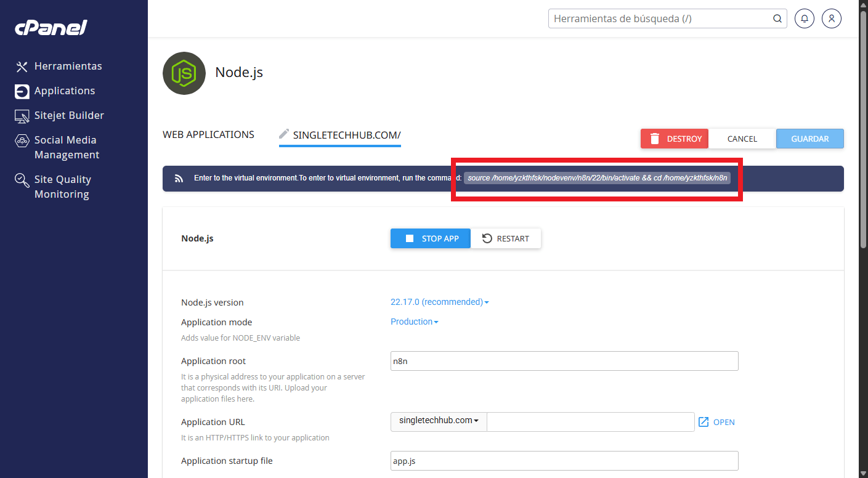Click the 'Application mode' label
The width and height of the screenshot is (868, 478).
[217, 322]
